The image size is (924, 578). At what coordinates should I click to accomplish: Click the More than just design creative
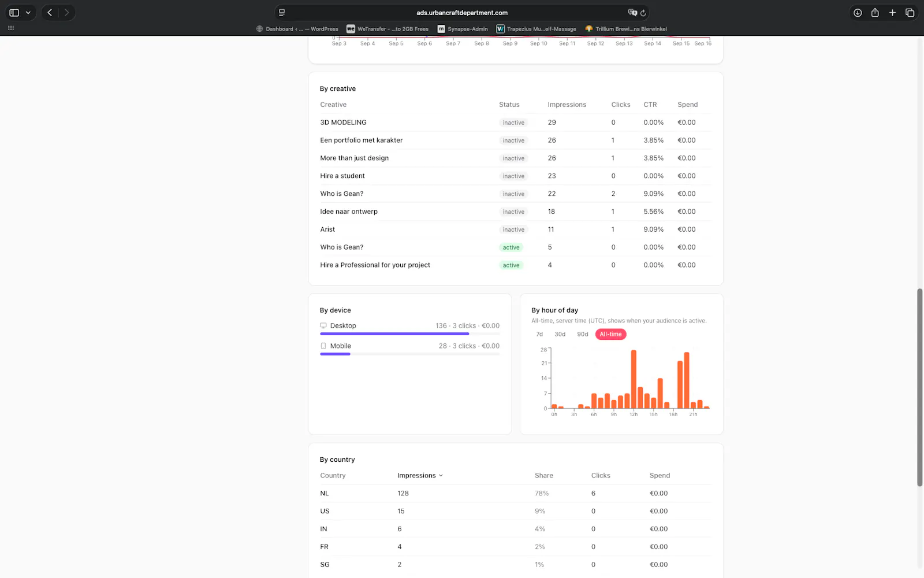[x=355, y=158]
